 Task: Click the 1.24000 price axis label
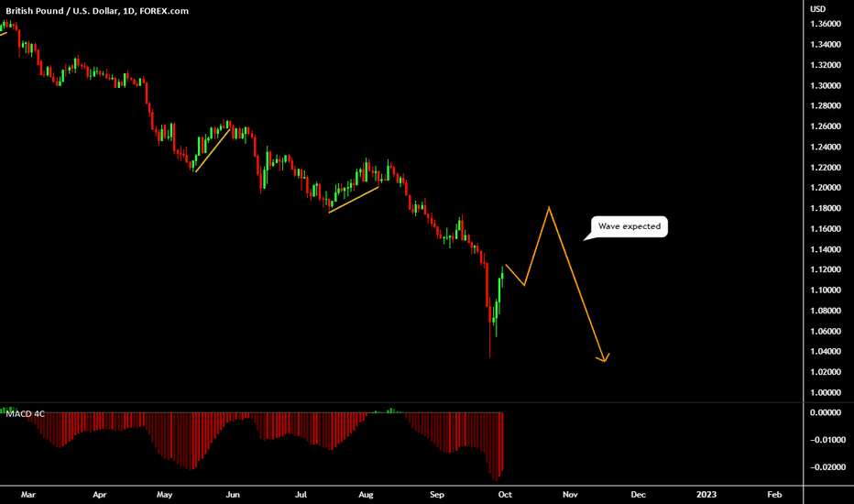825,148
